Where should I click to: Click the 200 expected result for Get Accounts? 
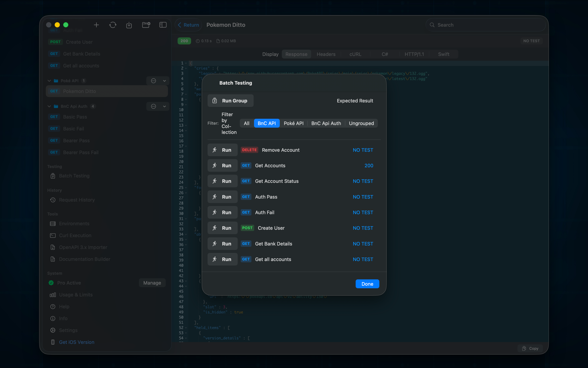click(369, 166)
